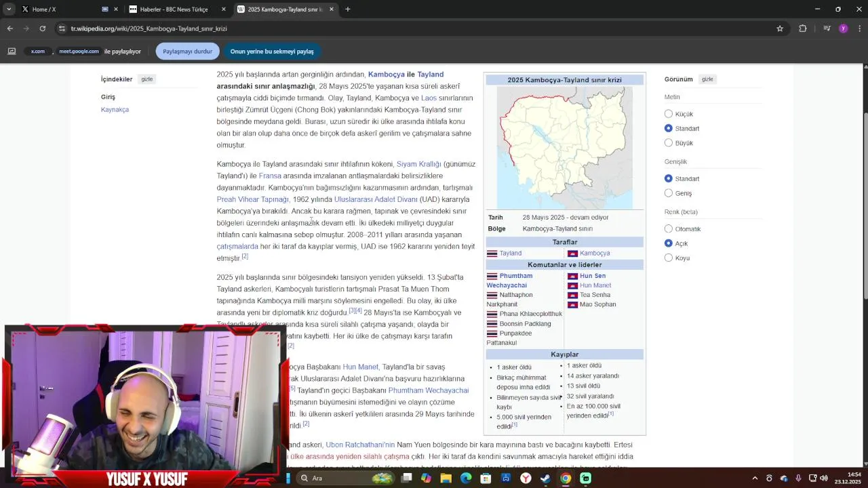Viewport: 868px width, 488px height.
Task: Click the Cambodia map thumbnail in infobox
Action: pos(564,147)
